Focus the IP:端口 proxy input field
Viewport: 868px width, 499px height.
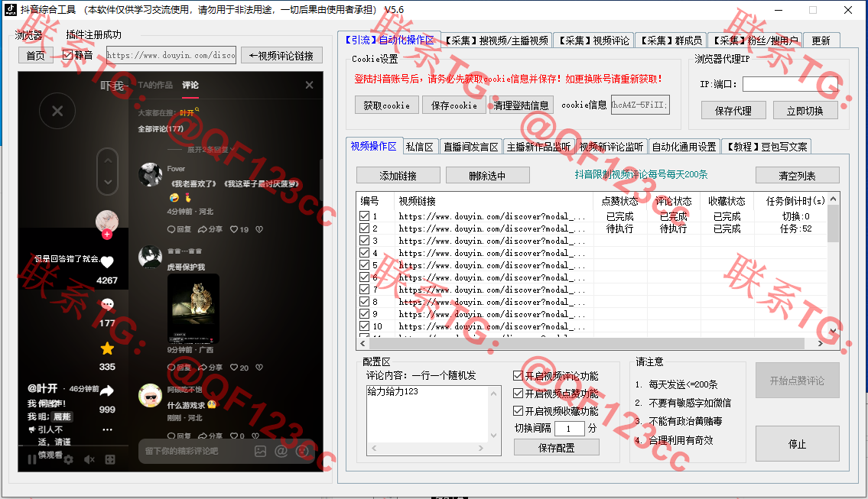tap(791, 84)
